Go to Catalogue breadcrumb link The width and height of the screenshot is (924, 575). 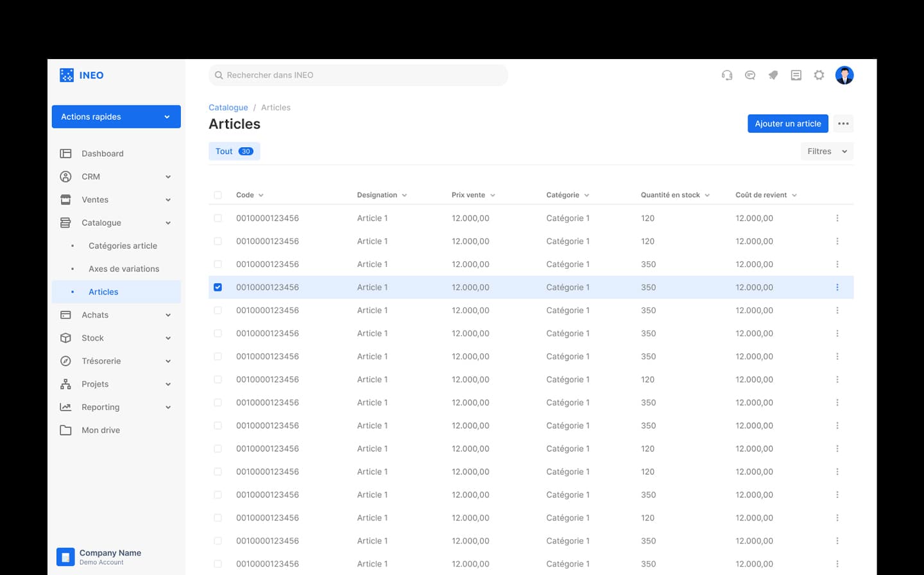coord(228,108)
